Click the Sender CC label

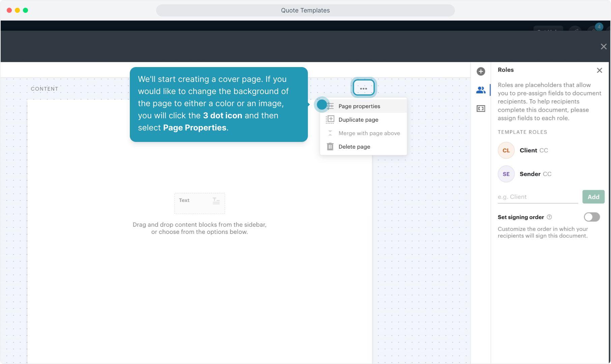coord(547,174)
